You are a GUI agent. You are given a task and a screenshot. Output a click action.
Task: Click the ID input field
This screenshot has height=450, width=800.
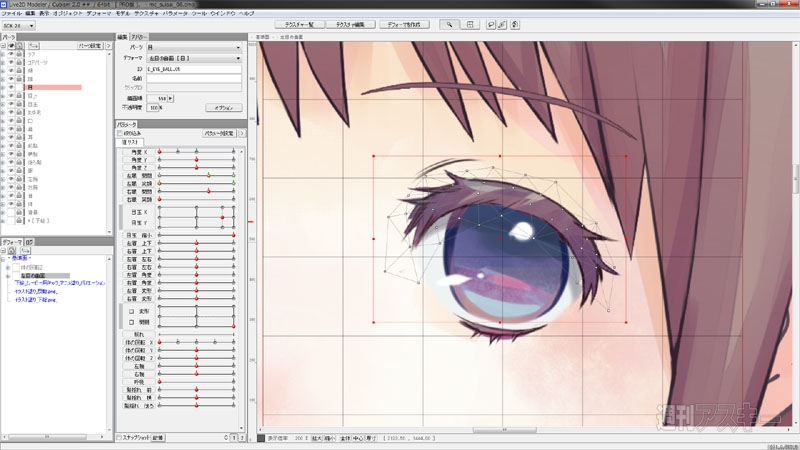coord(194,68)
